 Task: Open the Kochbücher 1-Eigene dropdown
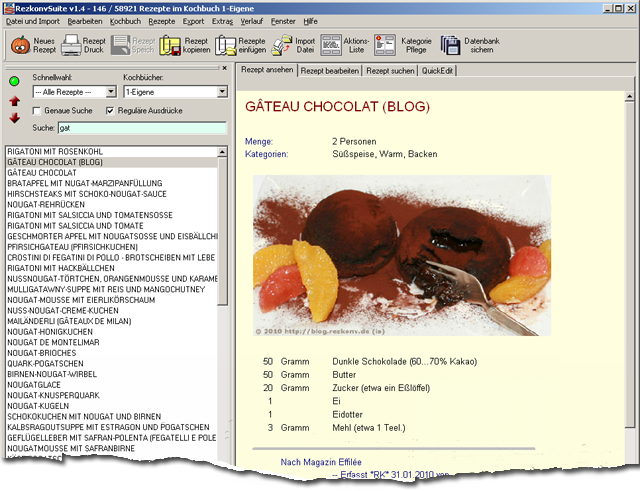point(222,92)
